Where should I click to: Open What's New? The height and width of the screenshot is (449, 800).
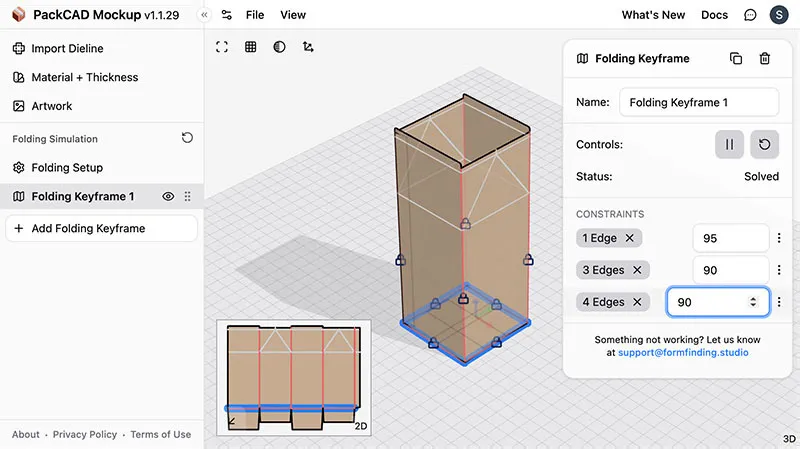coord(653,15)
